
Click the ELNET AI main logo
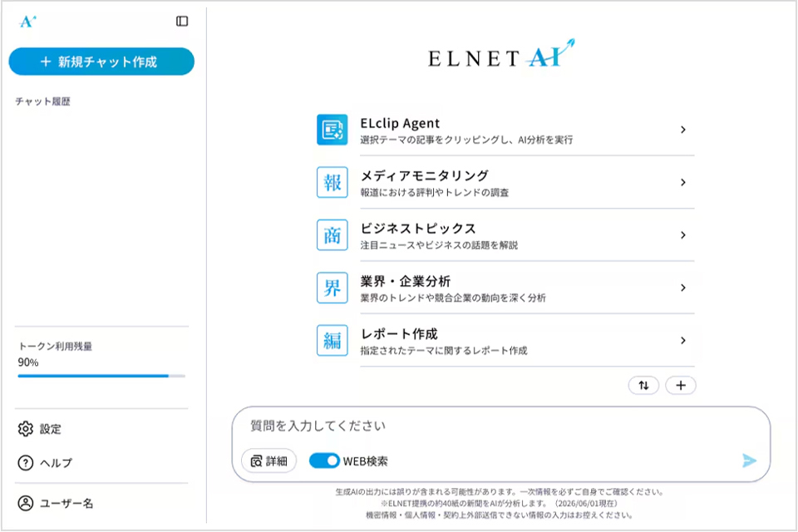click(x=501, y=54)
